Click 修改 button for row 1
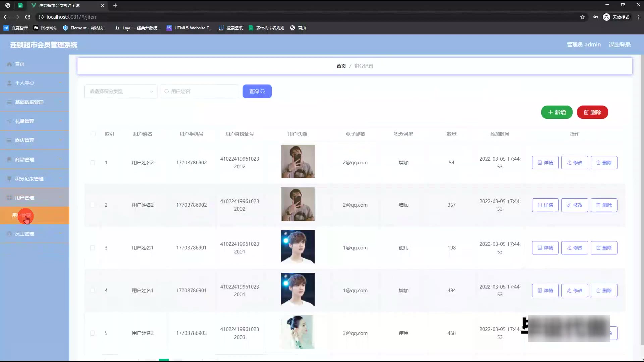 (x=575, y=163)
